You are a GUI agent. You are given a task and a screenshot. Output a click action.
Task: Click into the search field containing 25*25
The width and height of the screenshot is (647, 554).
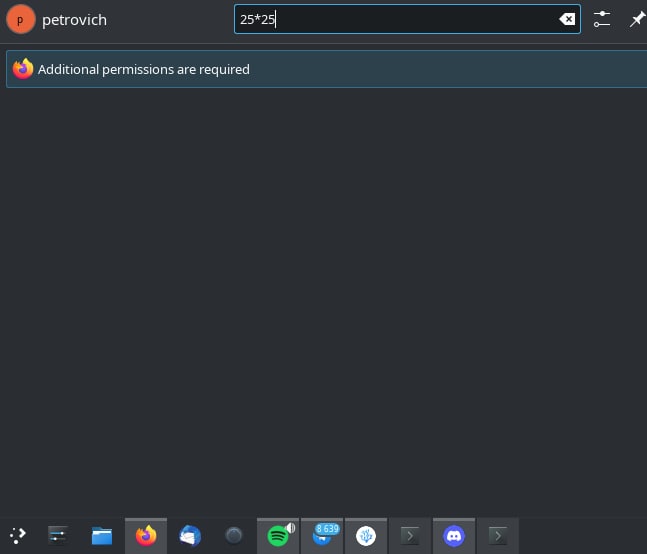click(407, 19)
